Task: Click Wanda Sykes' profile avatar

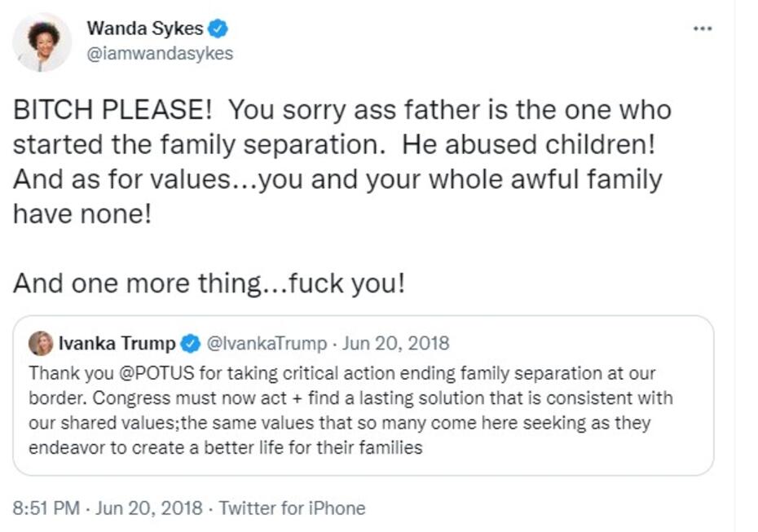Action: pyautogui.click(x=42, y=42)
